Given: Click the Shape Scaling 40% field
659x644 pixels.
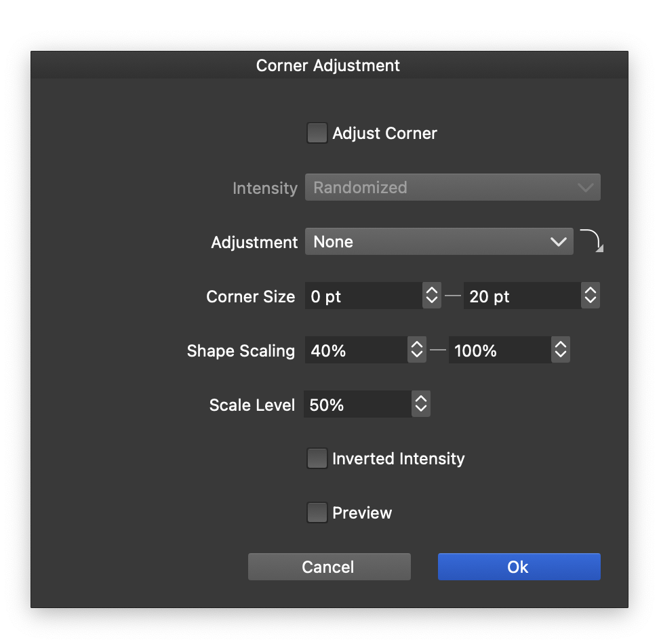Looking at the screenshot, I should [356, 350].
